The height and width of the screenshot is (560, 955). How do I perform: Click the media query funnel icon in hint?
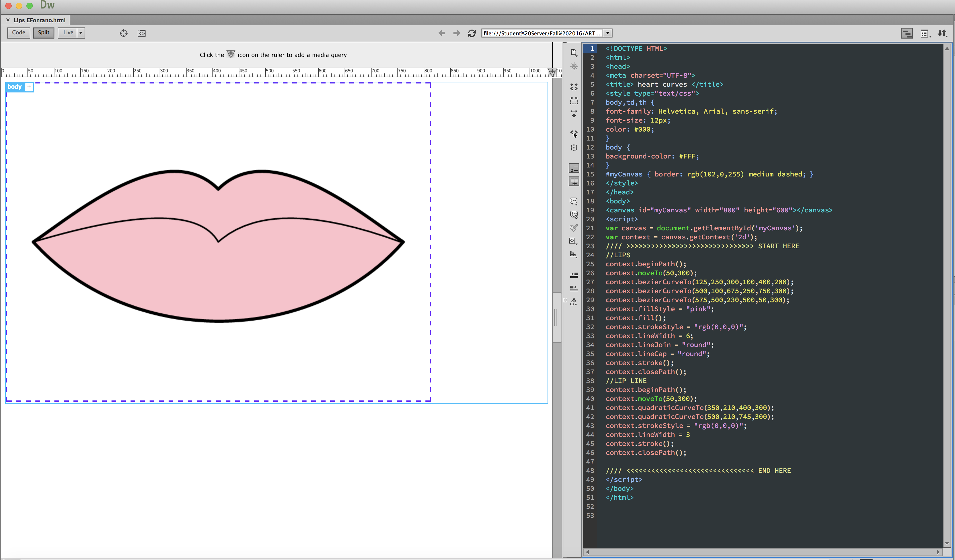click(231, 54)
